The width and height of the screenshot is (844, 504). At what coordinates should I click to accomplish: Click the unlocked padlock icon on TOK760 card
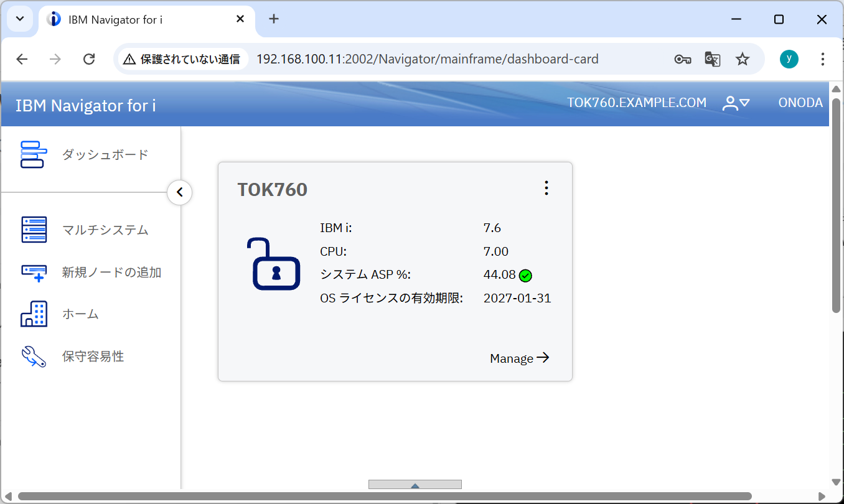[273, 263]
